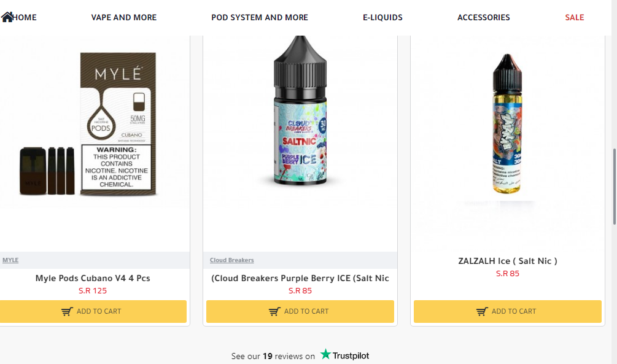Click the home icon in navigation
The height and width of the screenshot is (364, 617).
[x=7, y=17]
